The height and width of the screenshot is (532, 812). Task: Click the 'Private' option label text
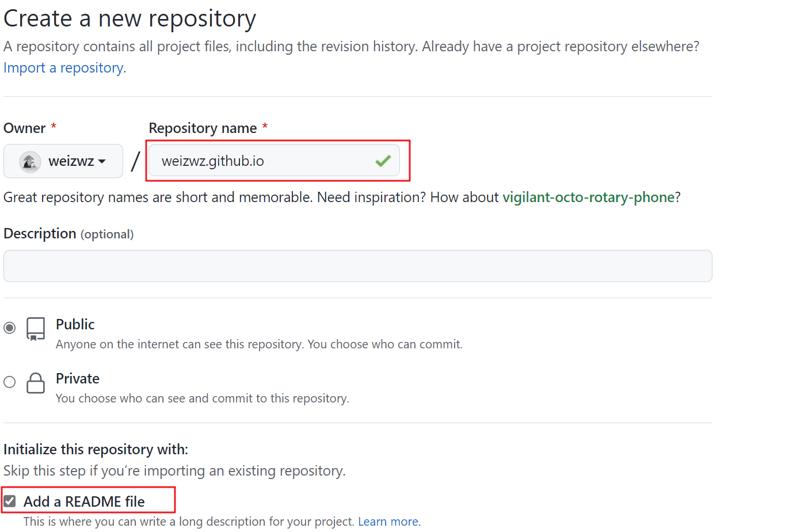click(x=78, y=379)
